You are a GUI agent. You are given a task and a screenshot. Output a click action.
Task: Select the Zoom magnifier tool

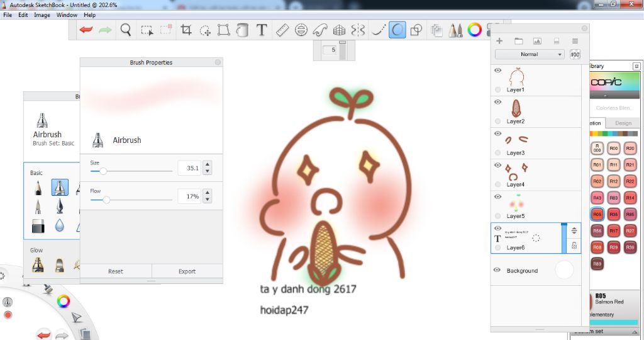click(126, 30)
